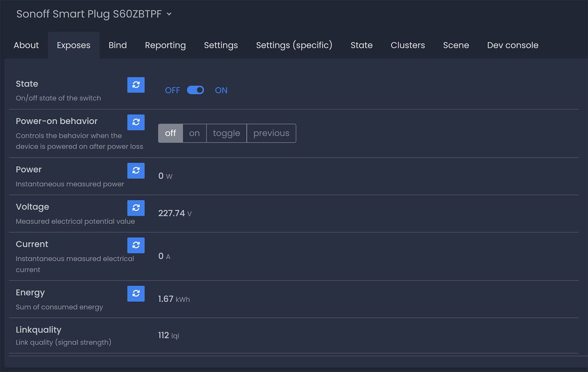The image size is (588, 372).
Task: Set power-on behavior to toggle
Action: (226, 133)
